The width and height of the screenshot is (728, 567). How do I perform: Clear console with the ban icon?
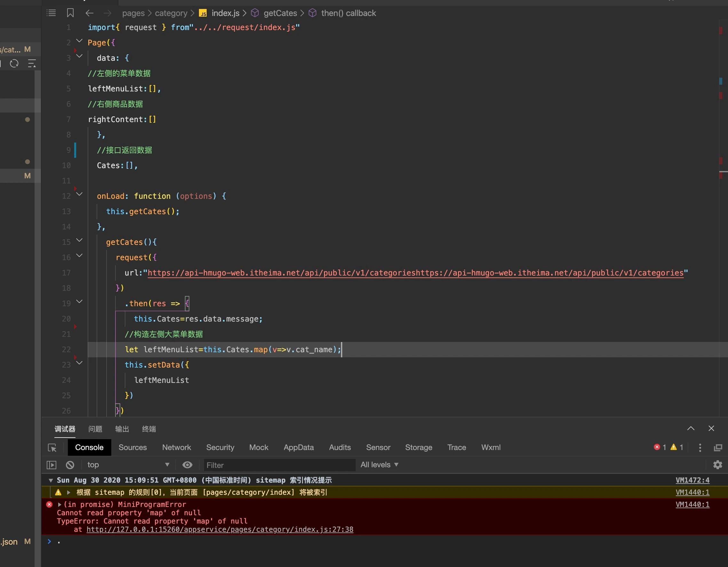(x=70, y=465)
